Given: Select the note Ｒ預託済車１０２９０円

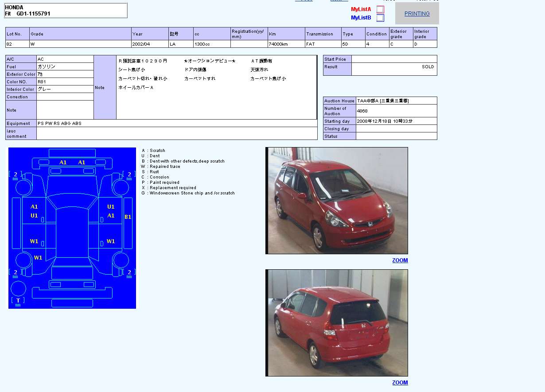Looking at the screenshot, I should [143, 61].
